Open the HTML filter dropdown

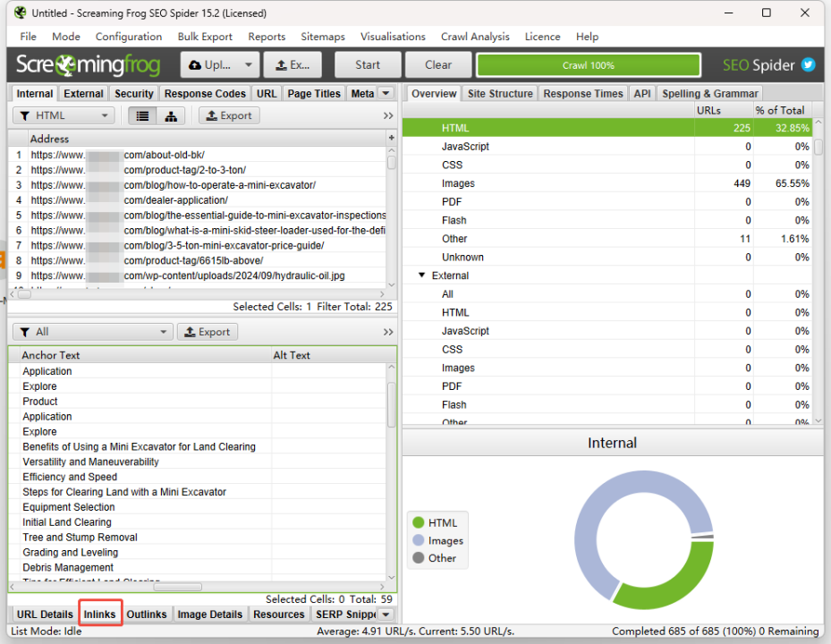point(64,115)
